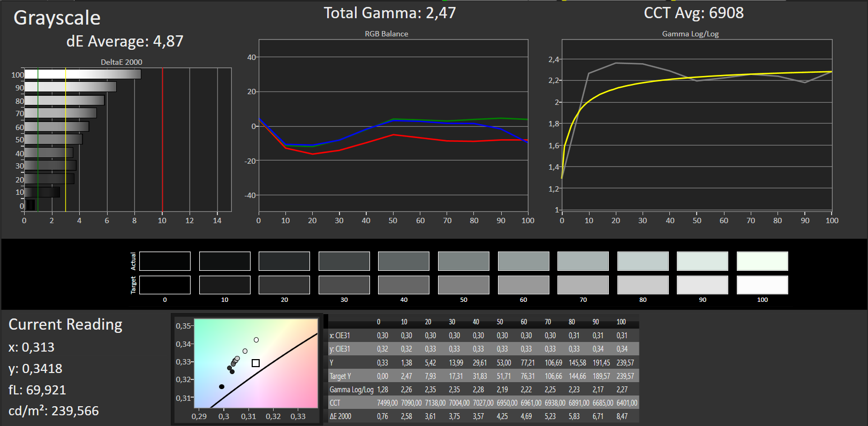868x426 pixels.
Task: Click the 'DeltaE 2000' chart title
Action: (122, 62)
